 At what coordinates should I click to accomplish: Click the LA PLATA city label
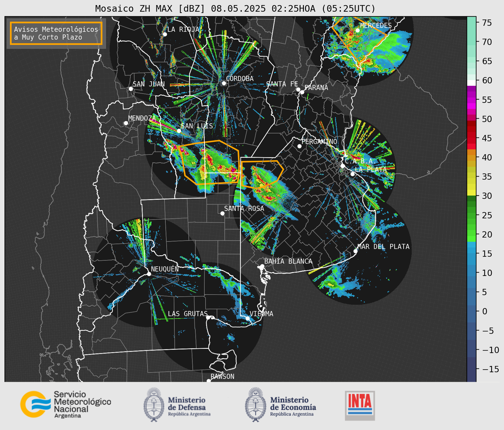[x=370, y=169]
